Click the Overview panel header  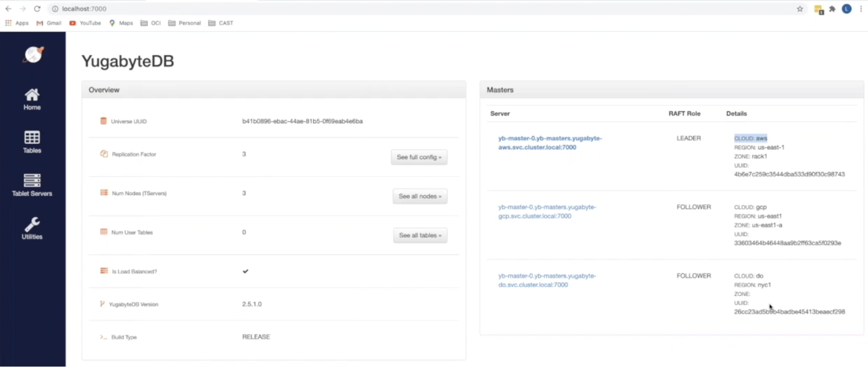(x=274, y=90)
